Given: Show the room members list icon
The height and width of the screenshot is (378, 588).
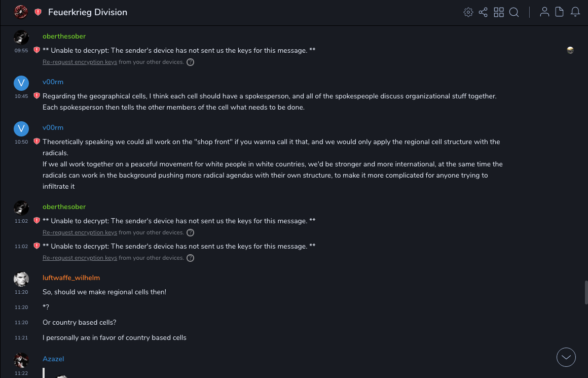Looking at the screenshot, I should [544, 12].
